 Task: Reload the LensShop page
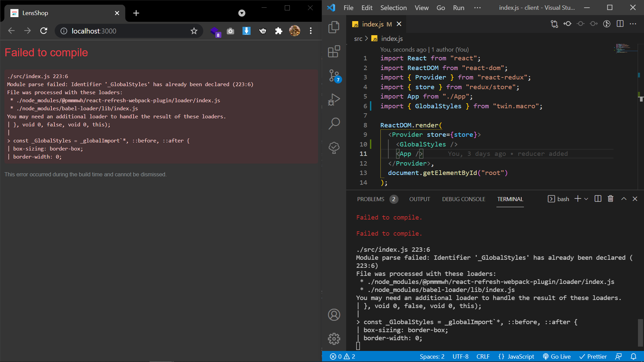click(44, 31)
